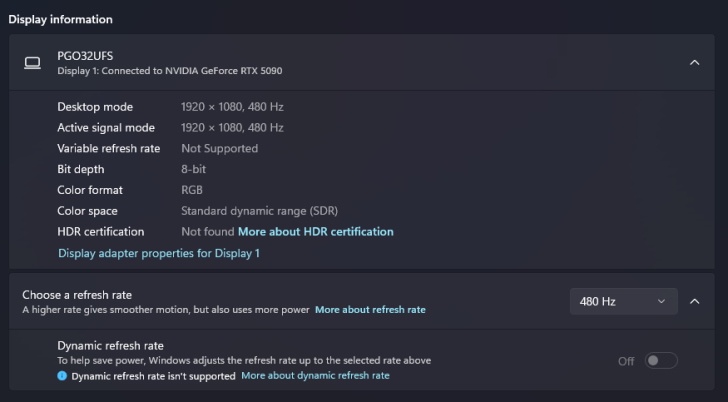Click the Desktop mode 1920 × 1080 value
728x402 pixels.
click(x=232, y=107)
